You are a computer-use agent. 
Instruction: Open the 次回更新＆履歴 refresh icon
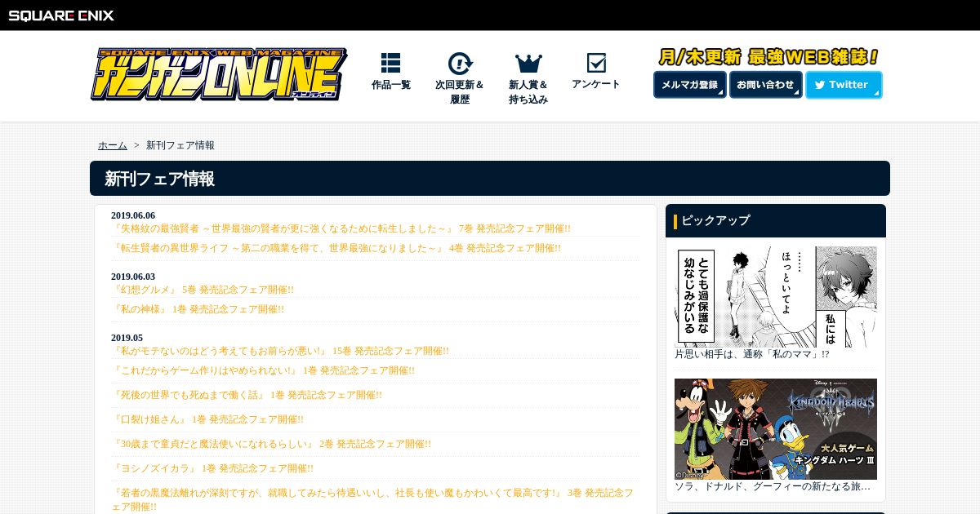(x=460, y=64)
